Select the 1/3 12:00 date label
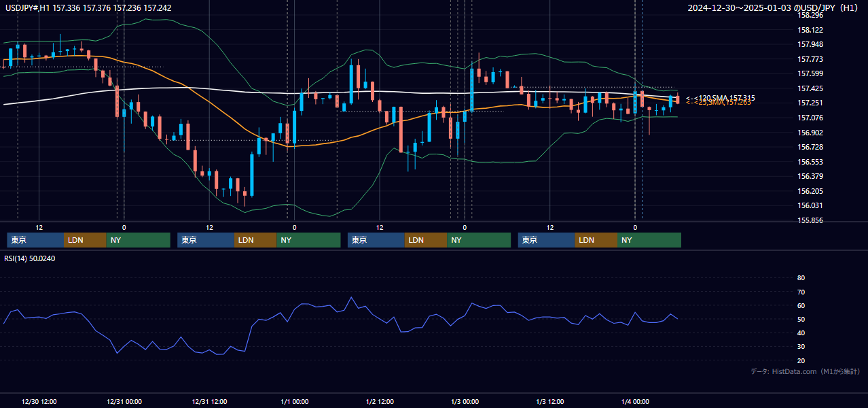This screenshot has width=868, height=408. pyautogui.click(x=551, y=401)
